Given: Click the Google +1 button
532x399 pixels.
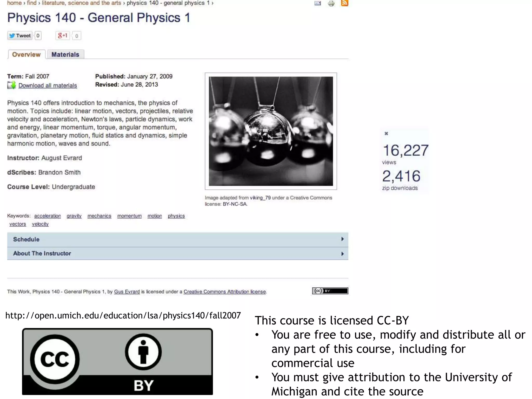Looking at the screenshot, I should [63, 36].
